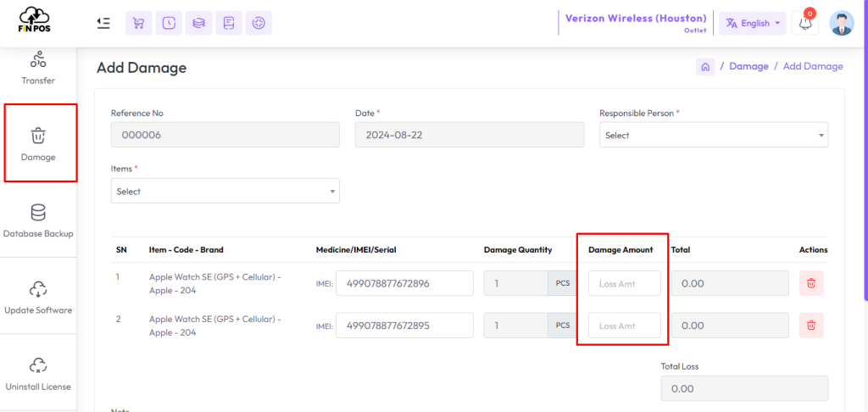The width and height of the screenshot is (868, 412).
Task: Open the clock shortcut in top toolbar
Action: 169,23
